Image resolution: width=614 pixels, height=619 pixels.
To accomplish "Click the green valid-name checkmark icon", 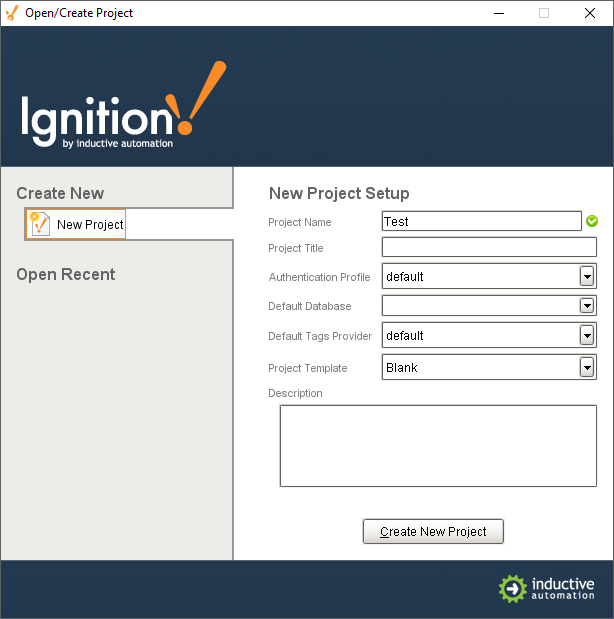I will click(591, 221).
